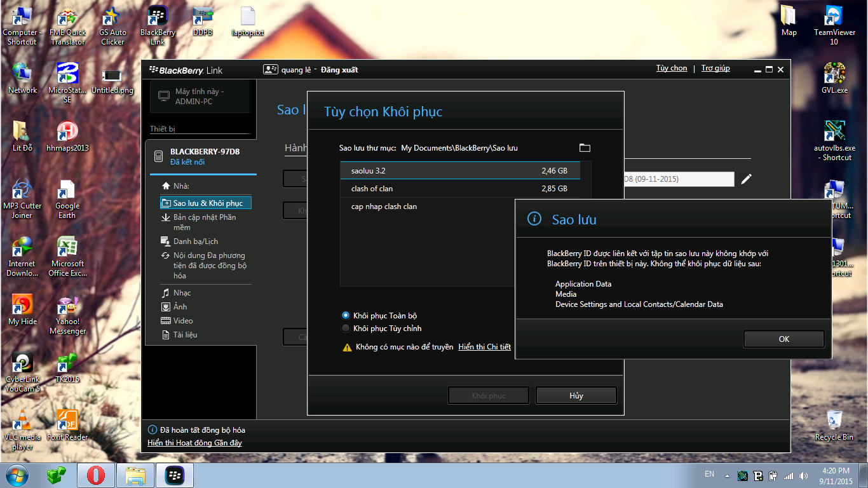Click the Hủy button to cancel restore
Image resolution: width=868 pixels, height=488 pixels.
[x=576, y=395]
